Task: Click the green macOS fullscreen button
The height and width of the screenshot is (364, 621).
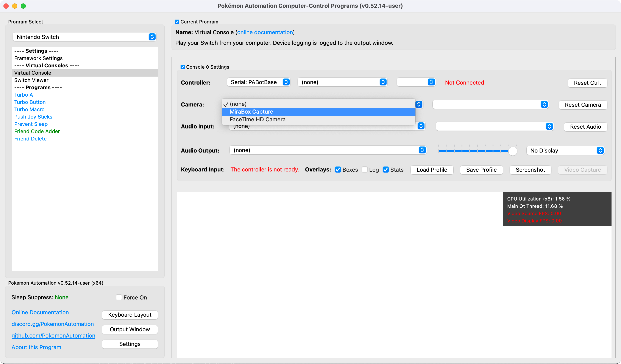Action: click(x=23, y=6)
